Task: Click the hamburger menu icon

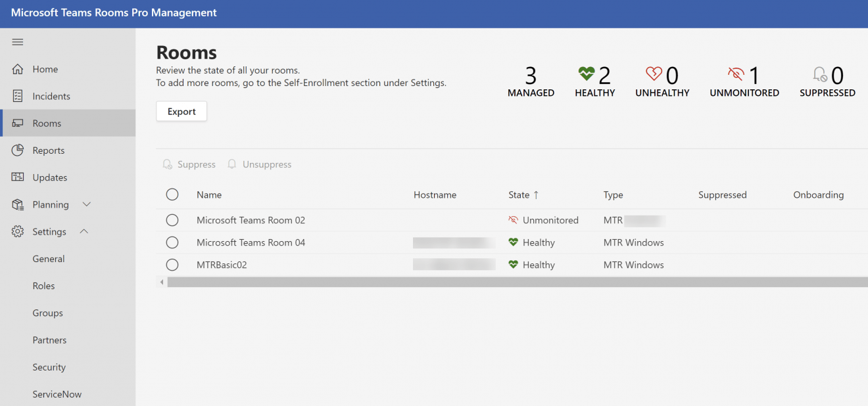Action: [x=18, y=42]
